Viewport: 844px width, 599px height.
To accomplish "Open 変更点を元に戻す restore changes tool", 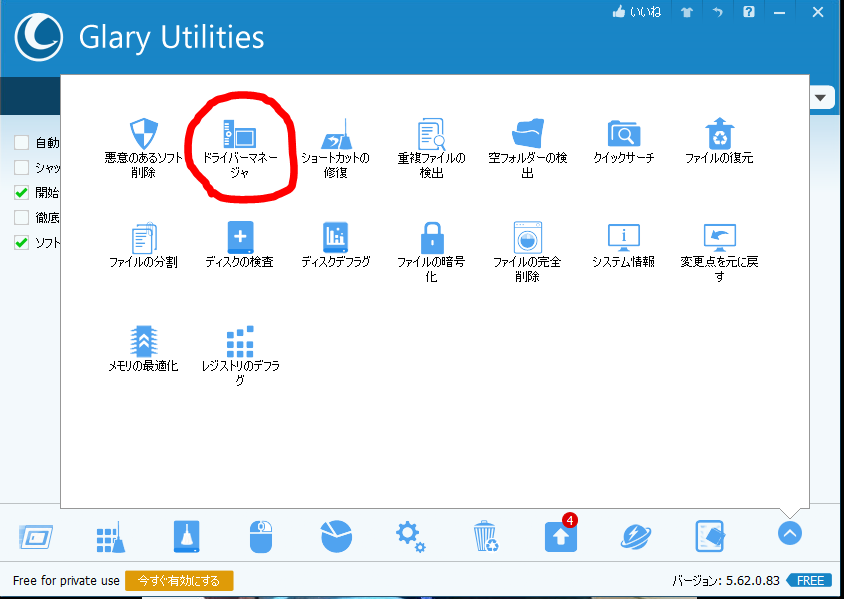I will [x=719, y=252].
